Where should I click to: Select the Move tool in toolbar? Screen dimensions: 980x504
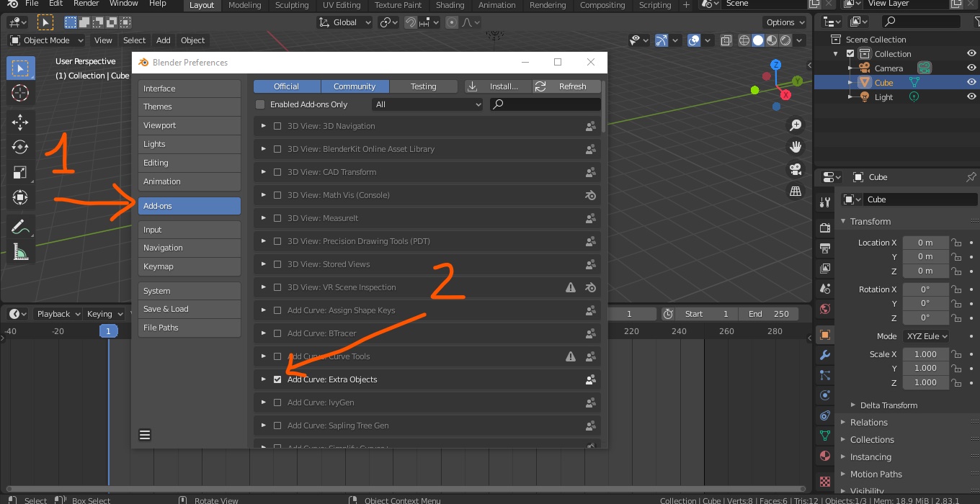(20, 122)
